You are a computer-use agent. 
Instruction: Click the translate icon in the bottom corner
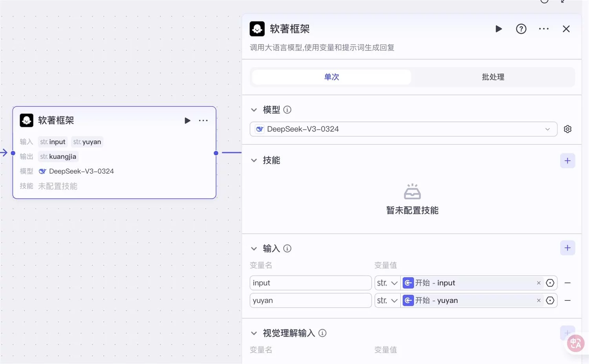pos(575,343)
